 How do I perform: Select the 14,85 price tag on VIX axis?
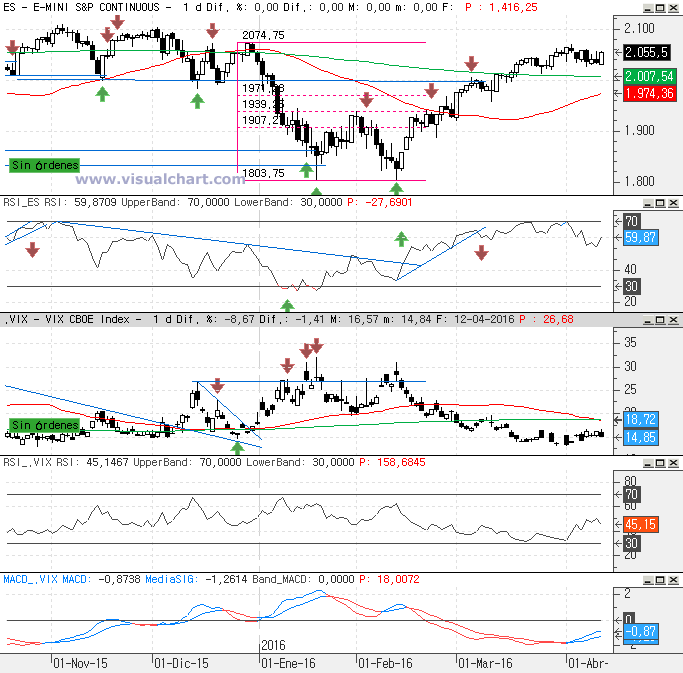640,437
